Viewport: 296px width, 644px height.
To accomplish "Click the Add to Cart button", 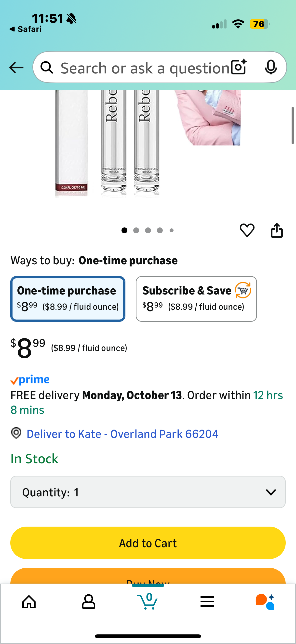I will coord(148,543).
